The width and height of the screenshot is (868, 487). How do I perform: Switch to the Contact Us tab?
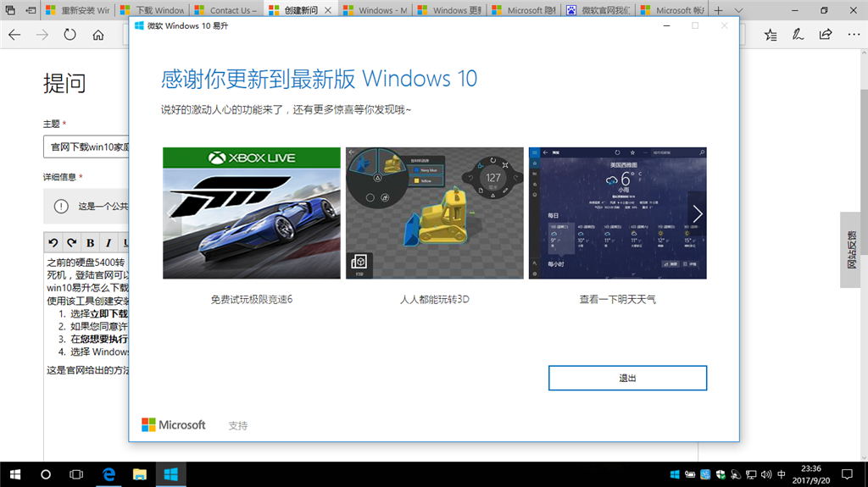pyautogui.click(x=226, y=10)
